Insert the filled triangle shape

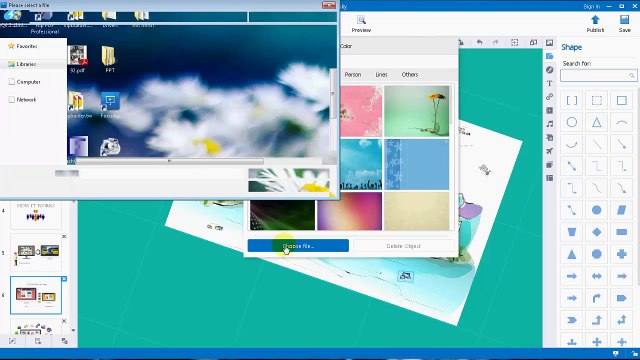click(572, 254)
